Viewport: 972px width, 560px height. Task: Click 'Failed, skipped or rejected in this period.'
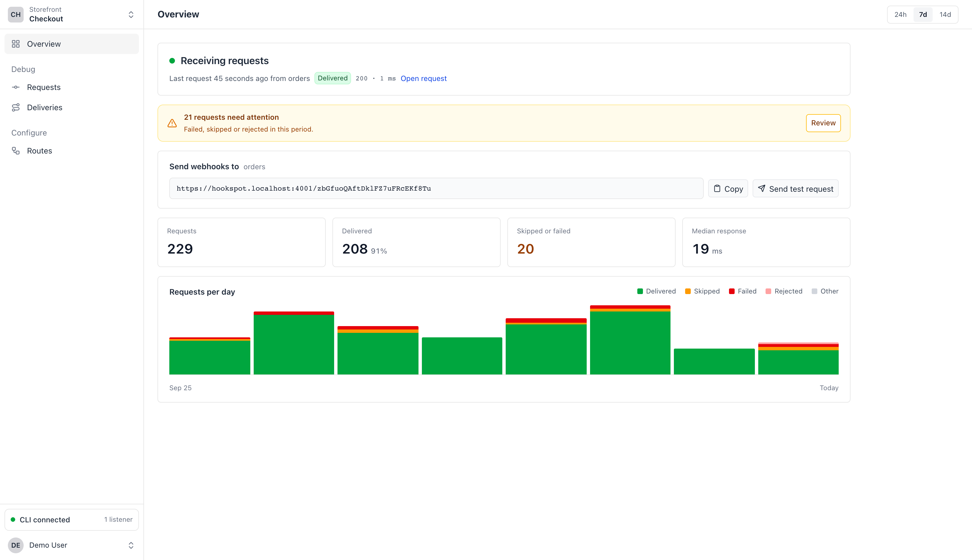coord(249,129)
